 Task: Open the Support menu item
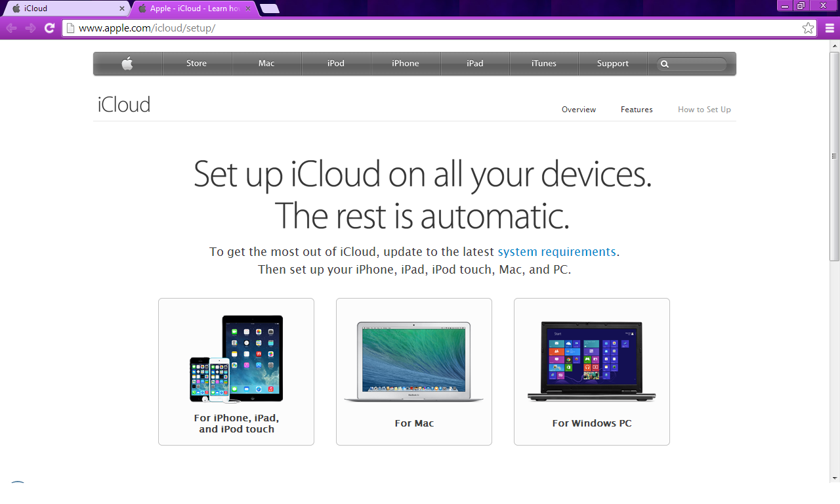[613, 64]
